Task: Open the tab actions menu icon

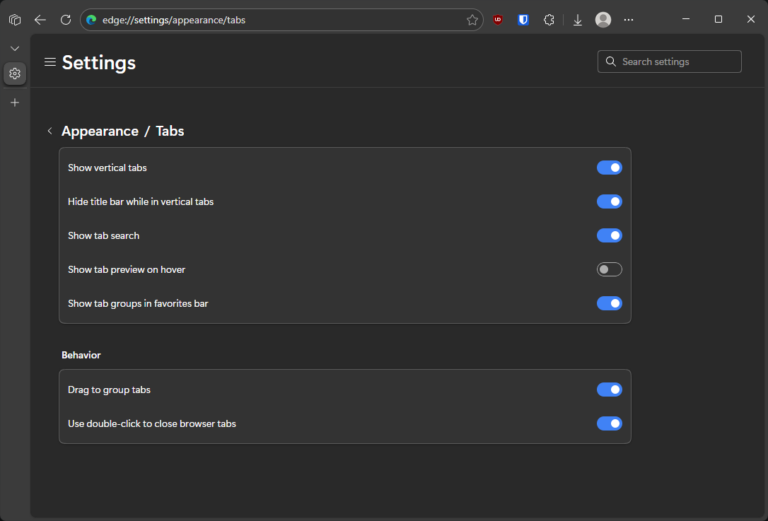Action: [15, 20]
